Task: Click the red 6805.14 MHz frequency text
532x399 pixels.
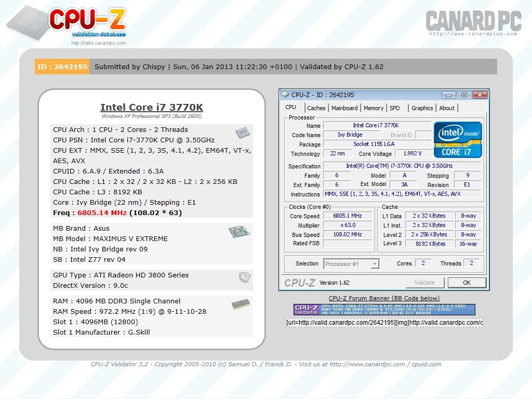Action: (x=102, y=212)
